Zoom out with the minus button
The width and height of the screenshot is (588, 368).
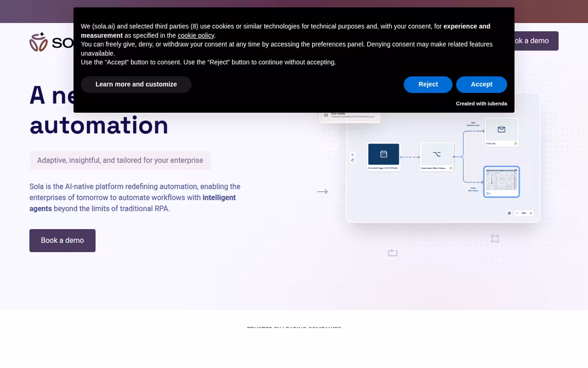click(517, 213)
